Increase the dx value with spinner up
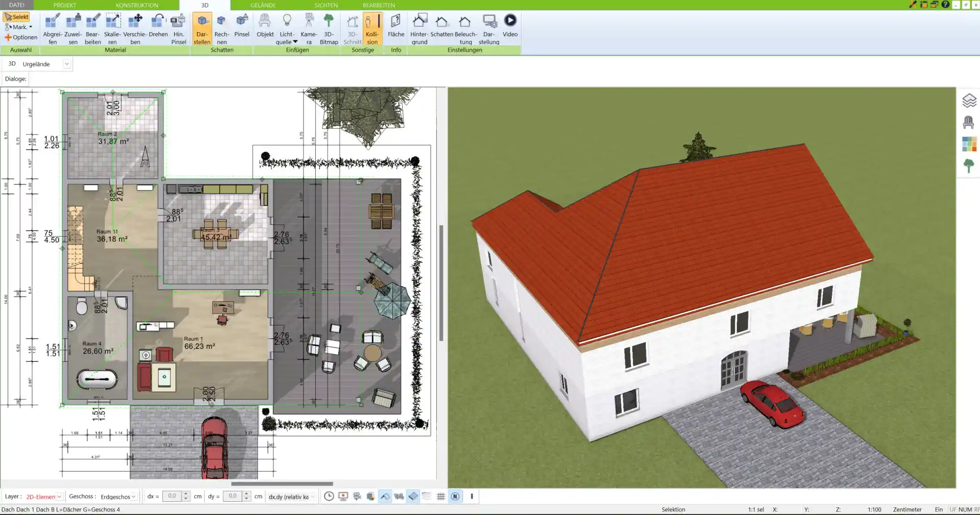The width and height of the screenshot is (980, 515). tap(186, 494)
